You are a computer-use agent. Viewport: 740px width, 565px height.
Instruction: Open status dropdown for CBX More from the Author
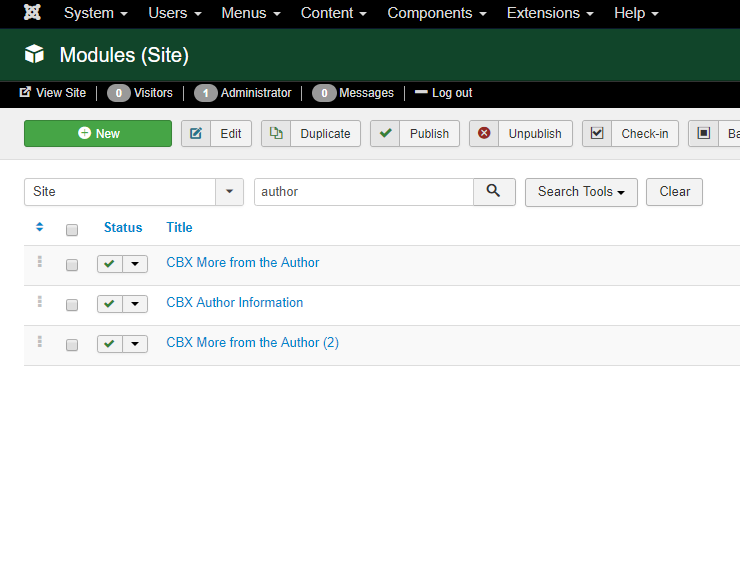[135, 264]
